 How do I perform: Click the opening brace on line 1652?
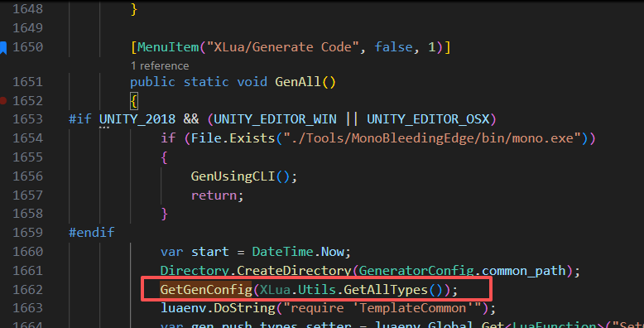134,101
